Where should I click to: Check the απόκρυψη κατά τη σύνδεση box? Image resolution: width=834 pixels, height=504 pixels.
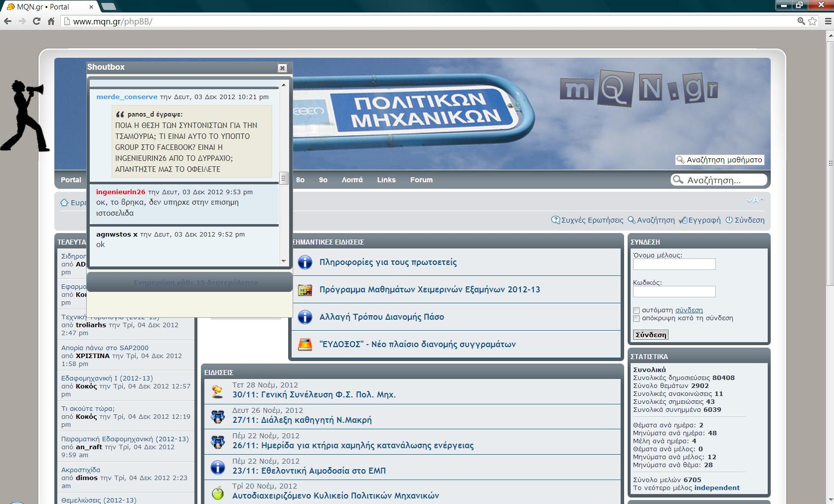point(636,318)
